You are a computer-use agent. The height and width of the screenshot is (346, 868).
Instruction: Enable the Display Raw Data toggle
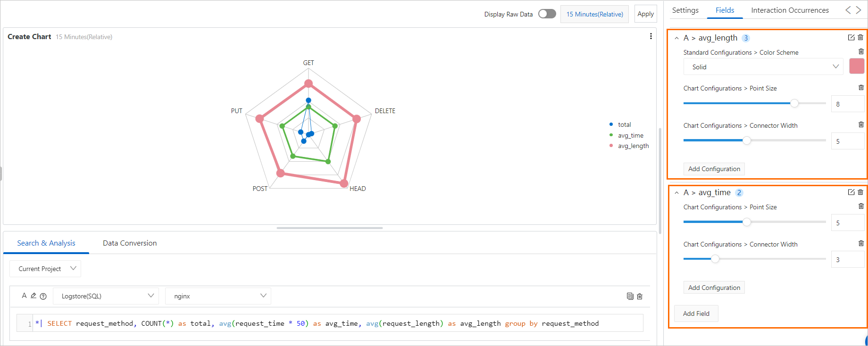tap(547, 14)
